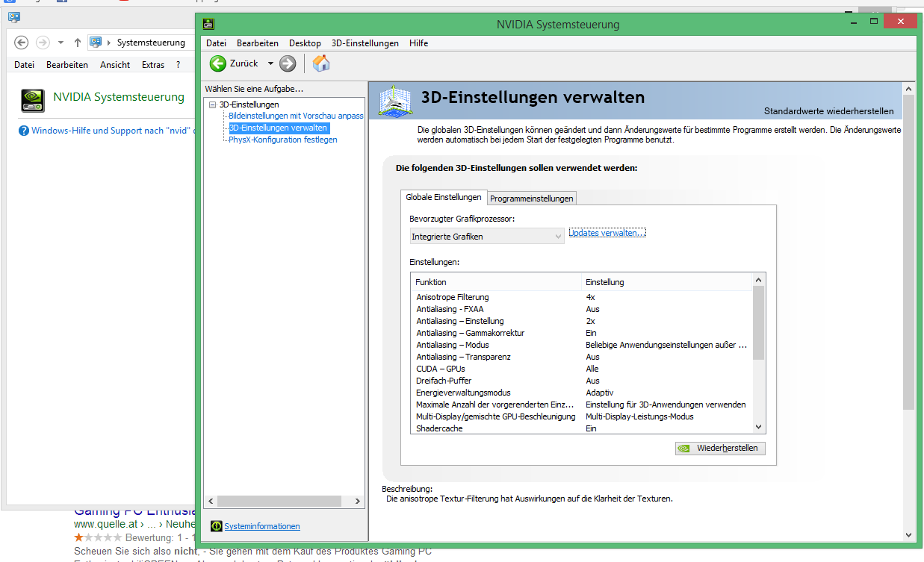Collapse the 3D-Einstellungen tree node

point(213,104)
